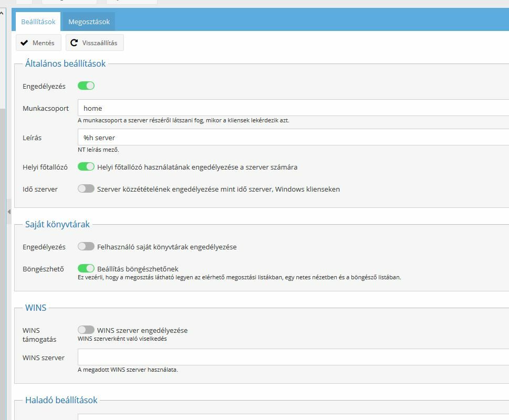Image resolution: width=509 pixels, height=420 pixels.
Task: Toggle the Böngészhető switch off
Action: [x=86, y=269]
